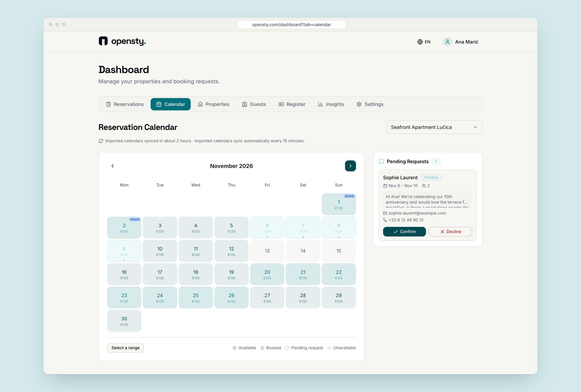The image size is (581, 392).
Task: Open the Settings tab
Action: point(370,104)
